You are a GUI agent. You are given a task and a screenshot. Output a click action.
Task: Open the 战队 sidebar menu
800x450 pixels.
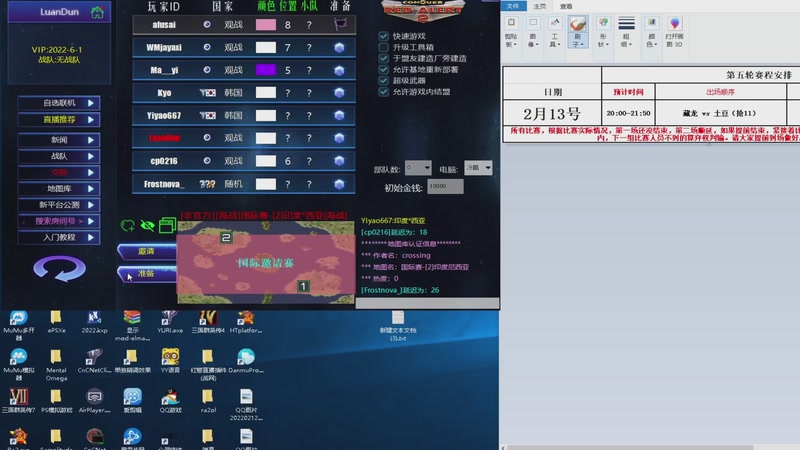(x=59, y=156)
